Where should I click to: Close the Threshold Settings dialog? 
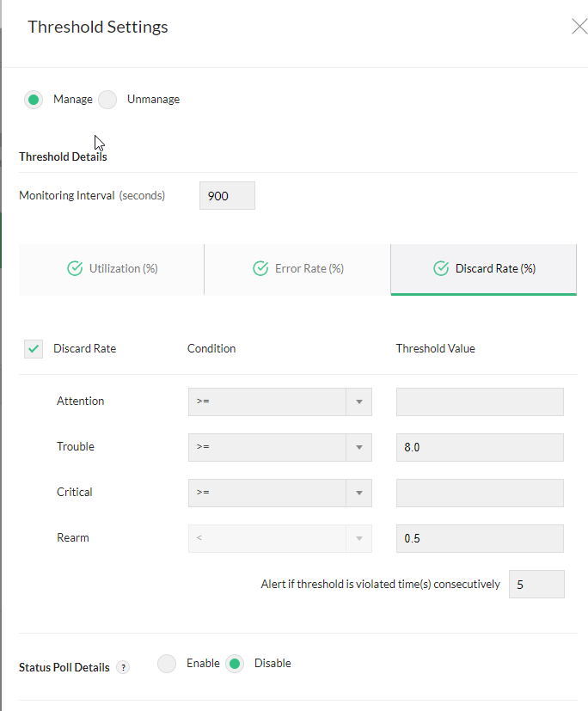pos(579,27)
